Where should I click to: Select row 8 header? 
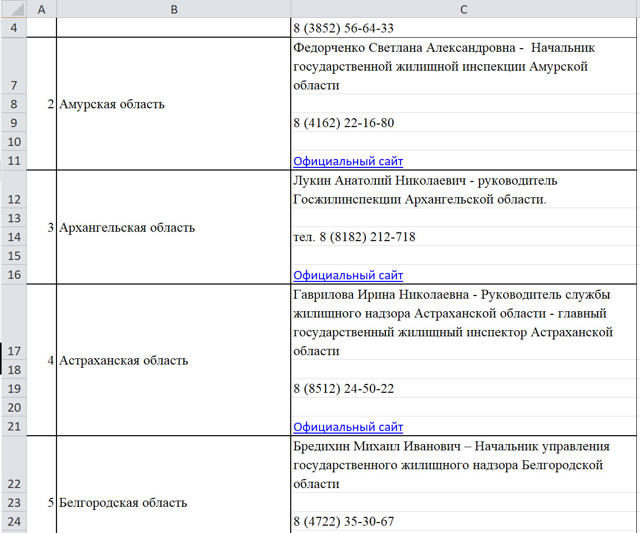pyautogui.click(x=14, y=104)
